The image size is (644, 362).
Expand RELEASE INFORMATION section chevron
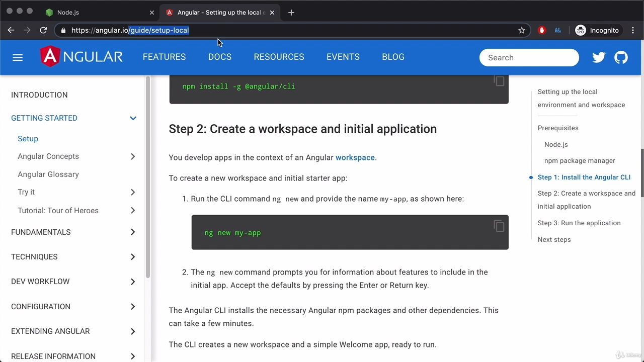133,356
